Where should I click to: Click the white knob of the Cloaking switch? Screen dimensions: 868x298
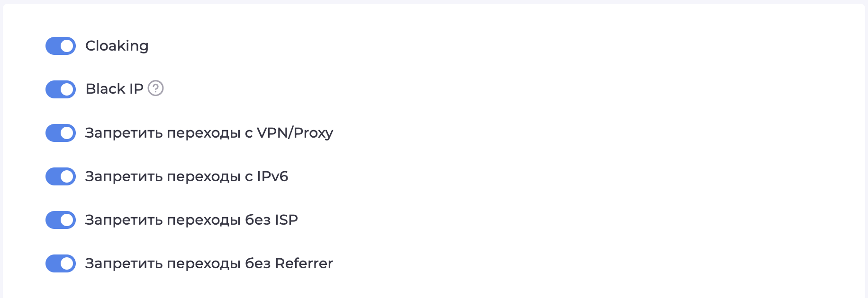click(x=67, y=46)
